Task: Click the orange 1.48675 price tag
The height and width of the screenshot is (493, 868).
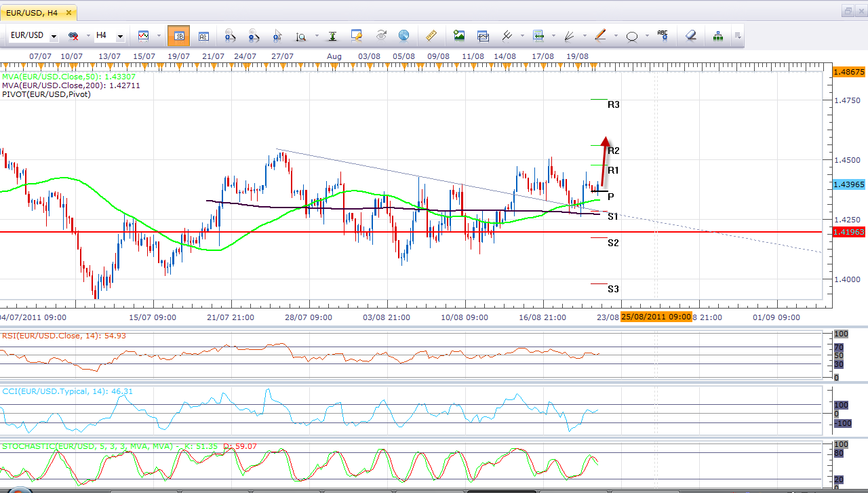Action: (x=848, y=71)
